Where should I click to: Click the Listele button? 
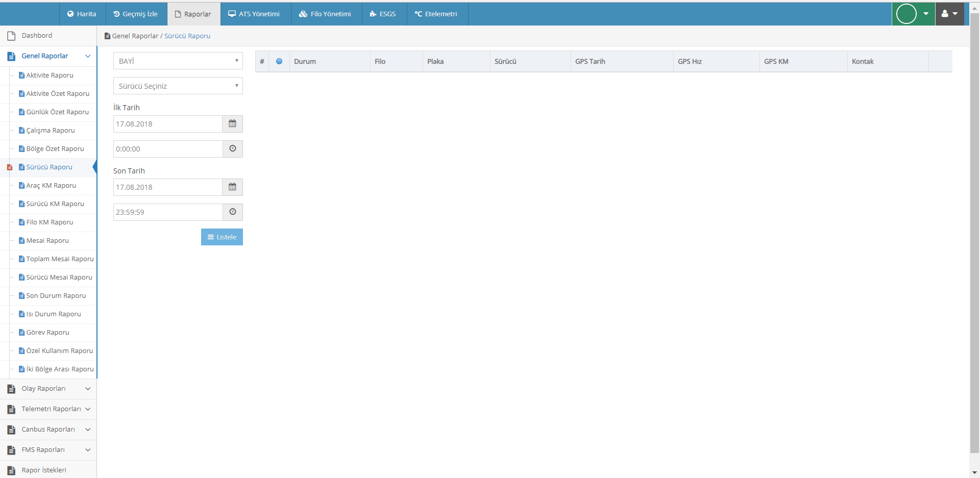click(222, 237)
